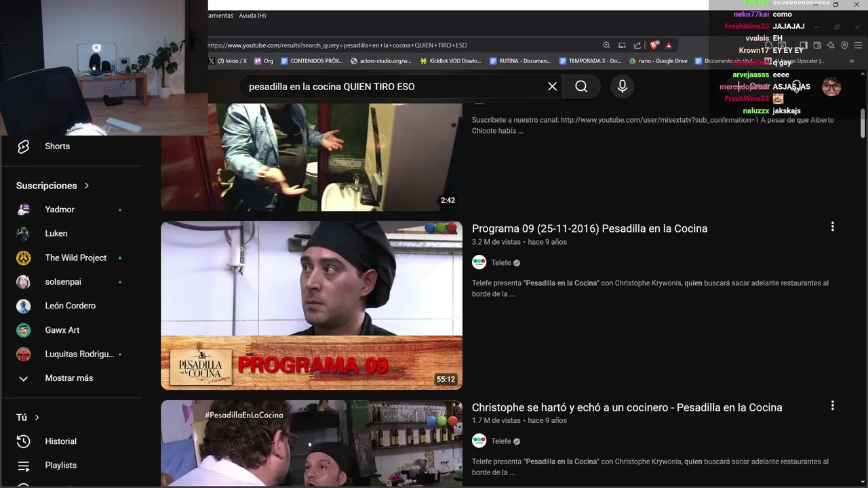Open options menu for Programa 09 video
868x488 pixels.
point(833,227)
